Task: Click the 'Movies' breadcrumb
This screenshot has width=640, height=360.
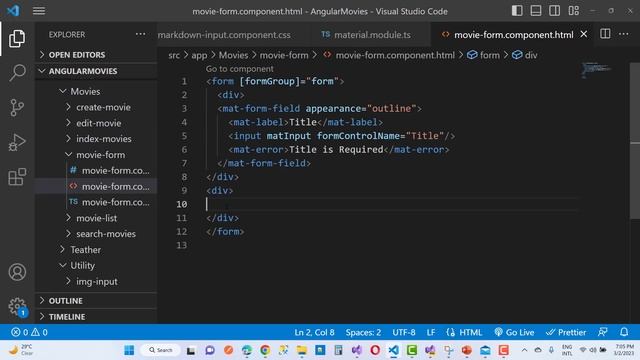Action: pyautogui.click(x=233, y=55)
